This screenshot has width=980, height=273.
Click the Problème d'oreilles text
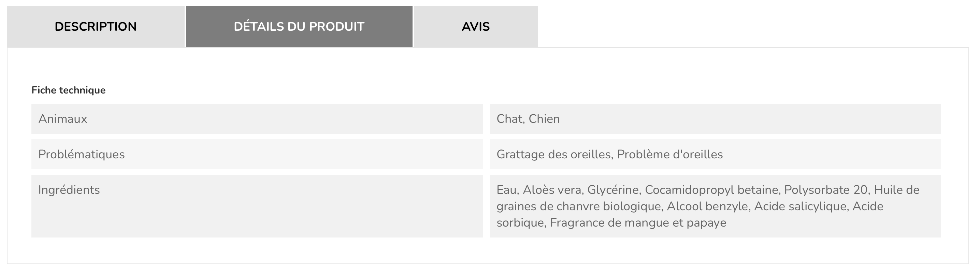point(669,154)
